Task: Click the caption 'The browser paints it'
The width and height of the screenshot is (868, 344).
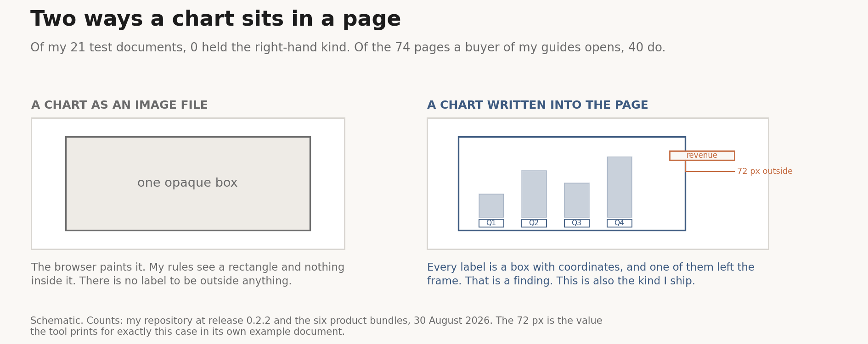Action: [188, 274]
